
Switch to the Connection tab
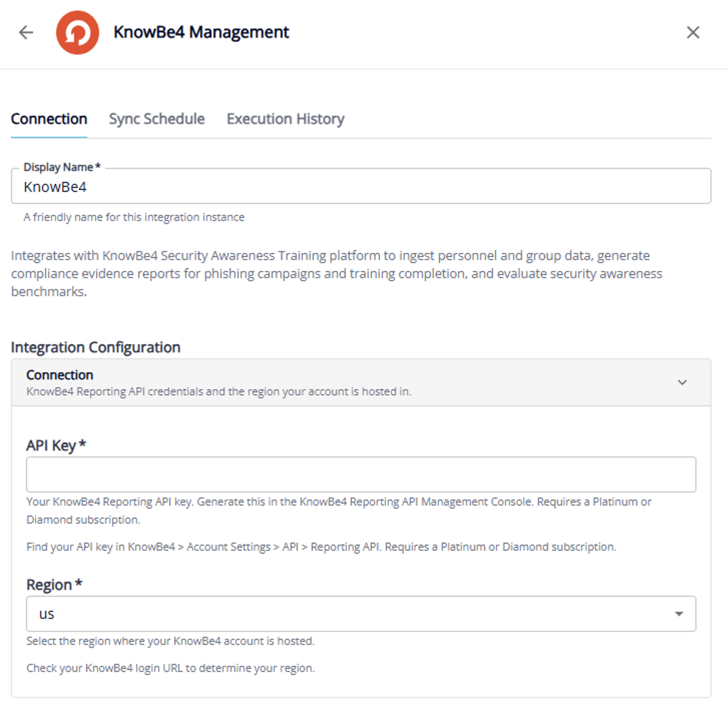coord(49,119)
